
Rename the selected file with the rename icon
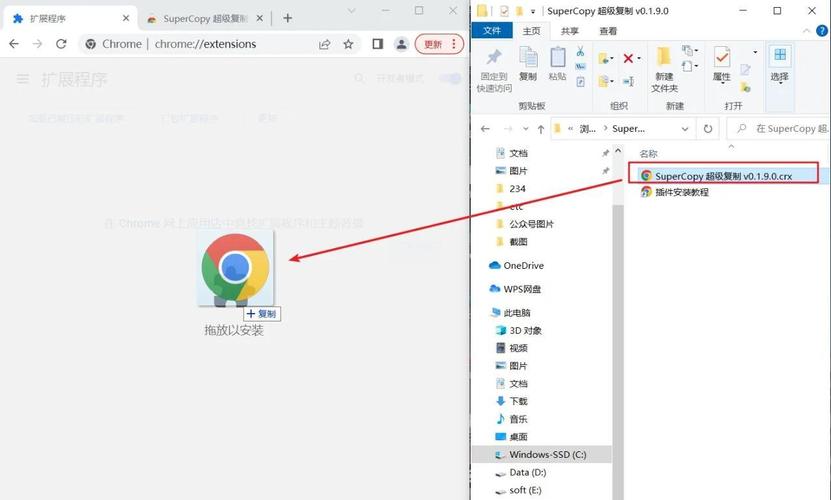click(629, 81)
